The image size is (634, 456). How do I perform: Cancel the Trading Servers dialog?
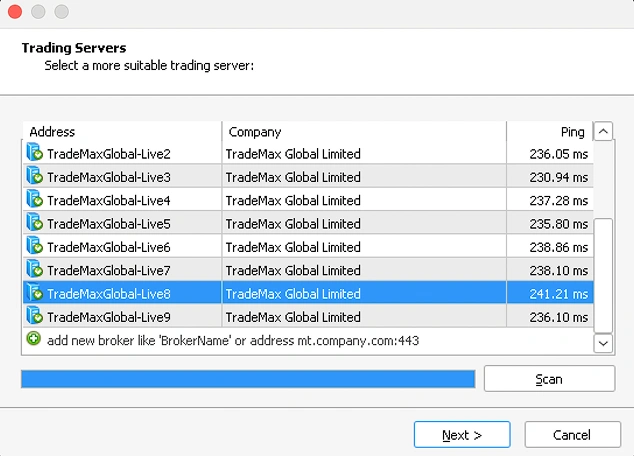tap(573, 435)
